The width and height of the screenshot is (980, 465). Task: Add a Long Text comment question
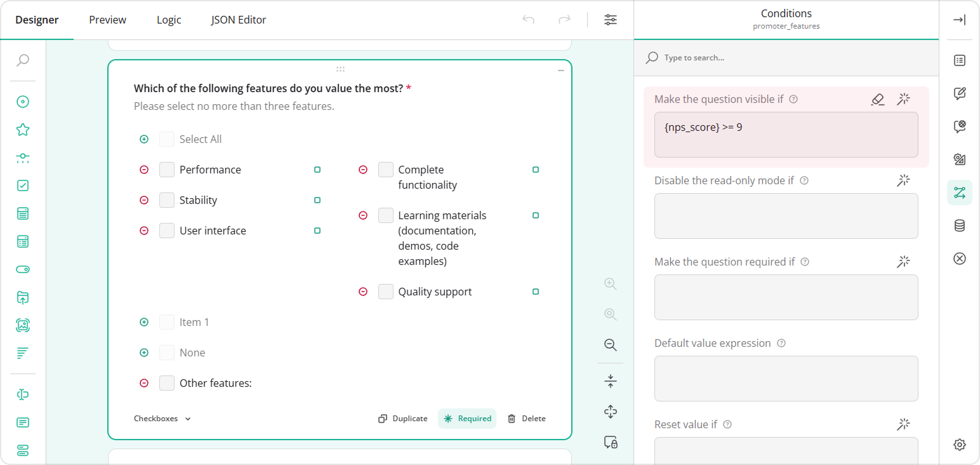[x=23, y=422]
